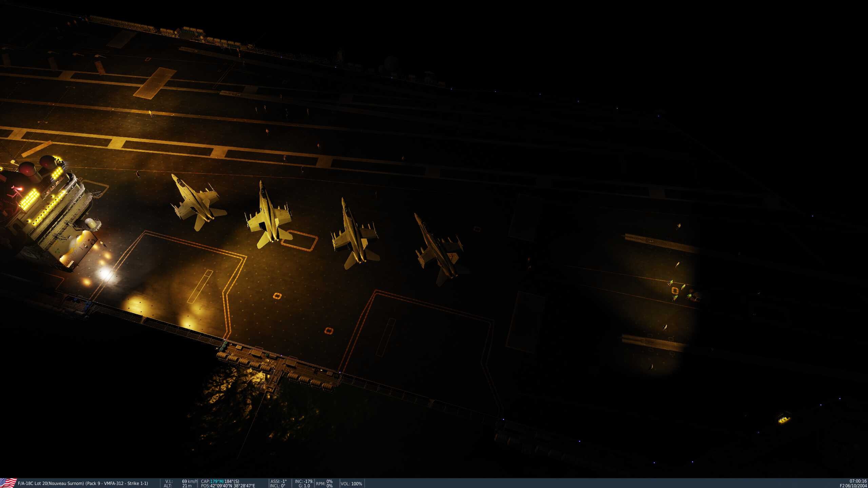Click the '21 m' altitude readout

tap(187, 486)
